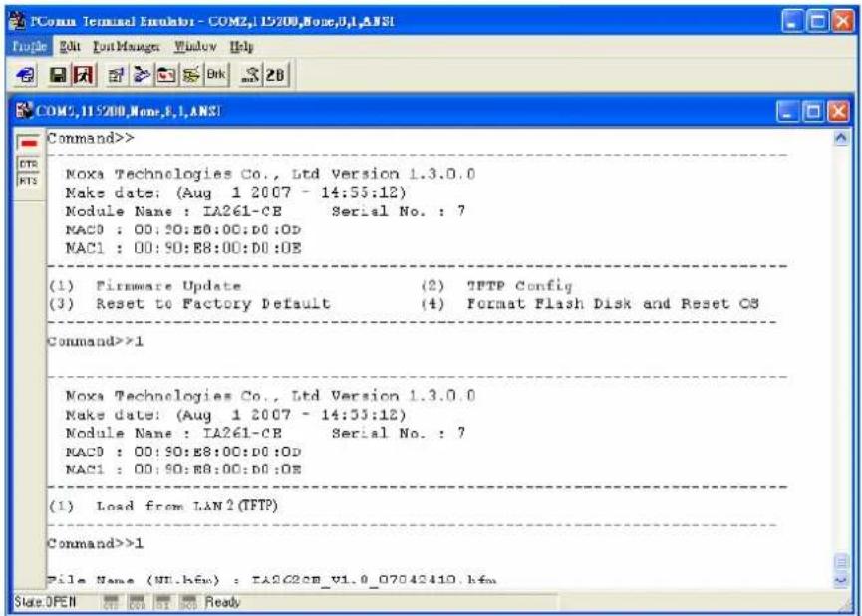Open the Window menu
Screen dimensions: 862x616
[x=195, y=46]
